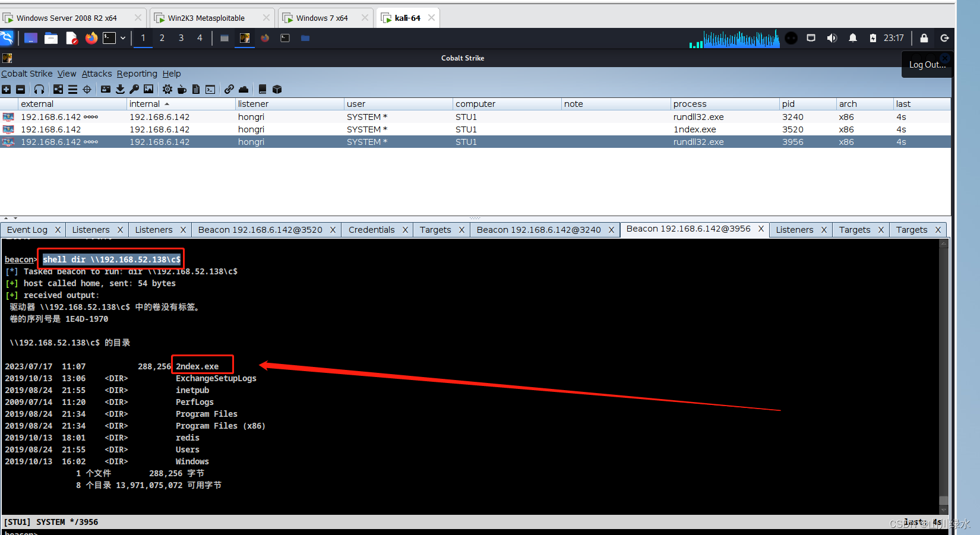Switch to session table view icon
Image resolution: width=980 pixels, height=535 pixels.
[x=72, y=89]
